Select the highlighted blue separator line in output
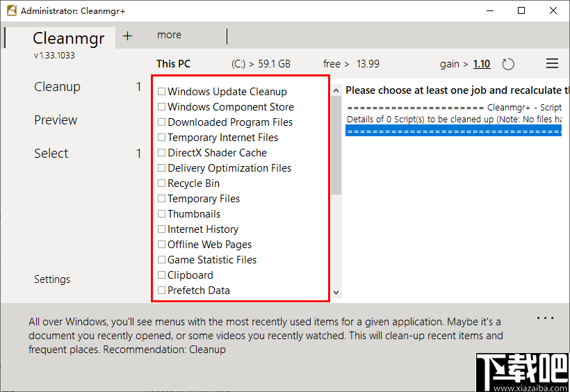The image size is (570, 392). (453, 131)
